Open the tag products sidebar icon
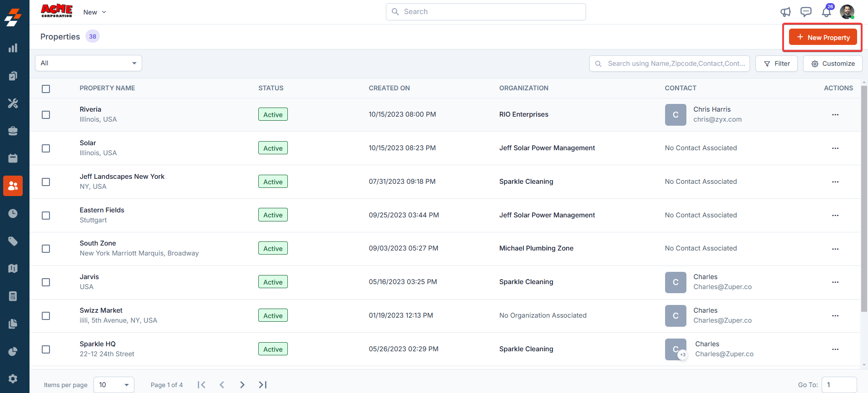The height and width of the screenshot is (393, 868). tap(13, 241)
